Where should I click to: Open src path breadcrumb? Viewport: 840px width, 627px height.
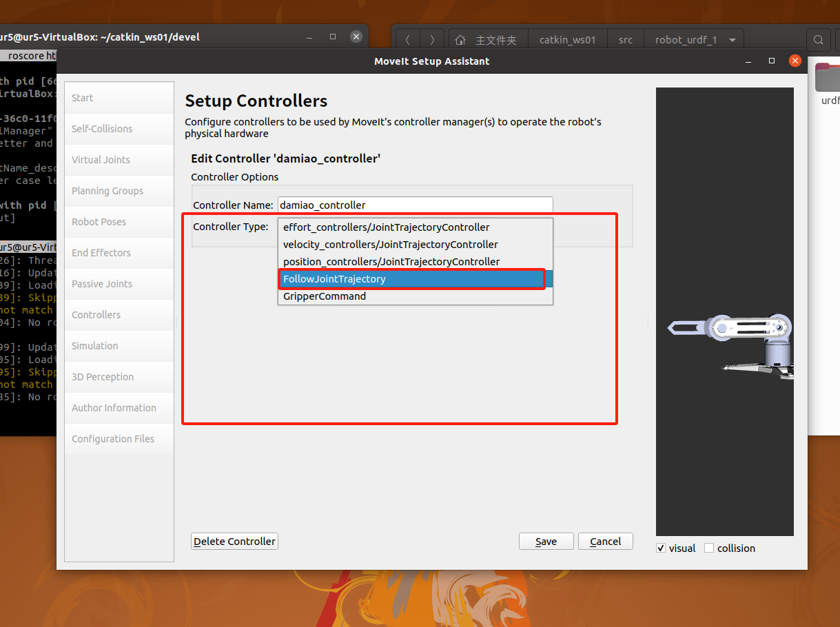(x=626, y=40)
